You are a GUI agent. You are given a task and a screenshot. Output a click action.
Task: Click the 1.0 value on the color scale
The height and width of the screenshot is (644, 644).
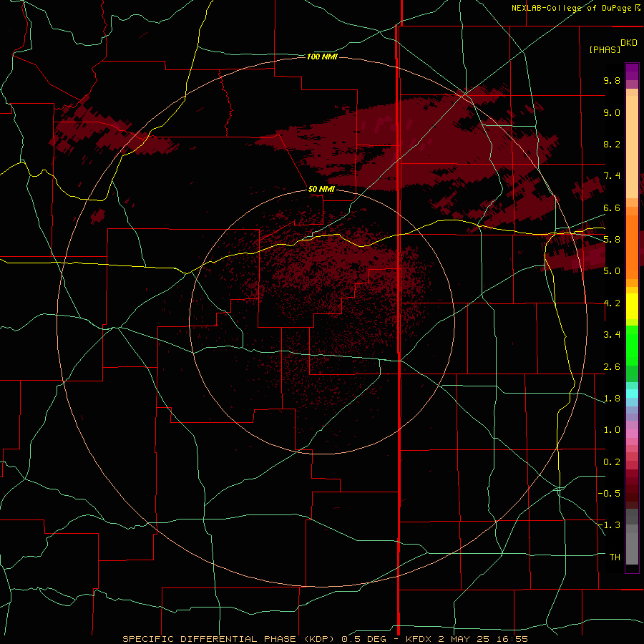(x=612, y=430)
